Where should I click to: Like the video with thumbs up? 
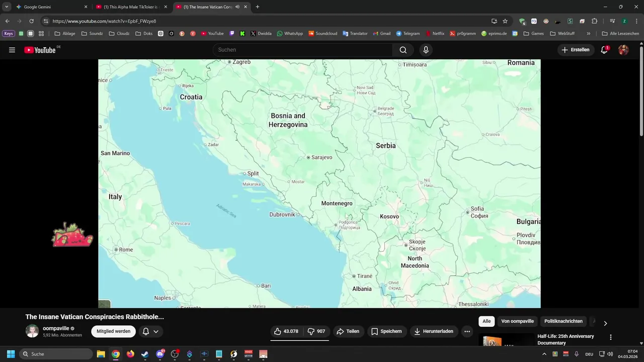point(286,331)
